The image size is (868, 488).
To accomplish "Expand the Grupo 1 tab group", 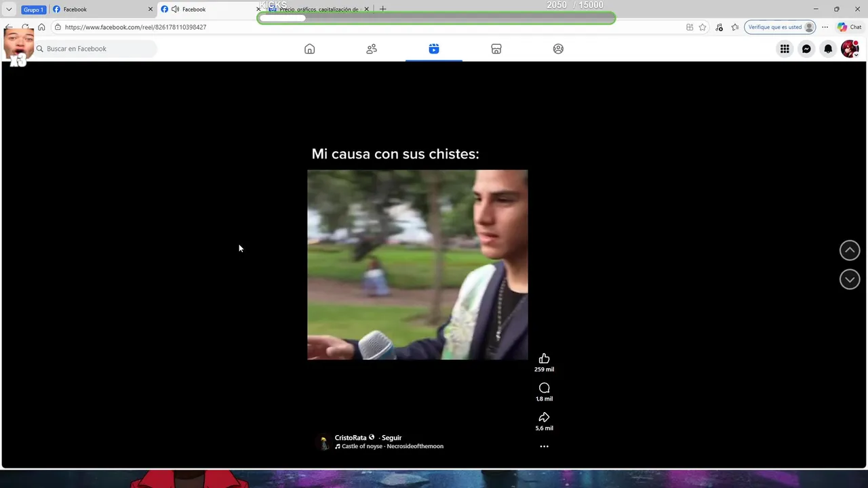I will click(x=33, y=9).
